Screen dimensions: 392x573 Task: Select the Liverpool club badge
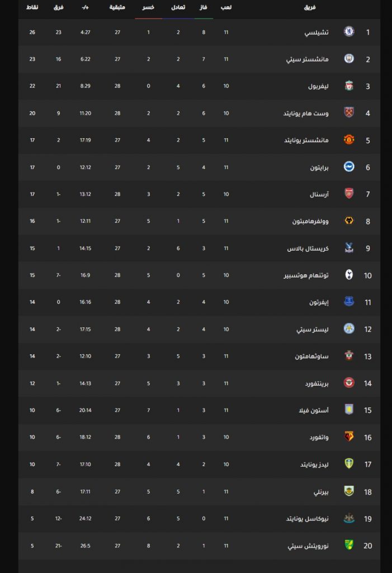(x=349, y=86)
